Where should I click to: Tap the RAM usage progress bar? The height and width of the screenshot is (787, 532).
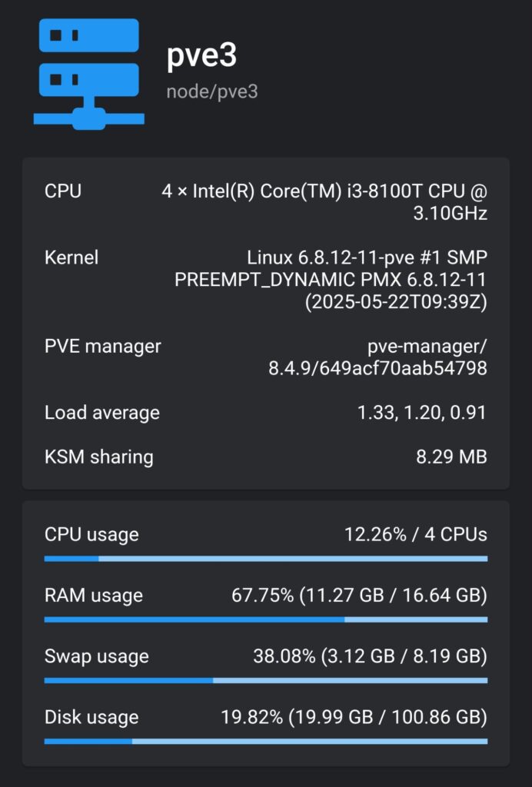pos(265,619)
